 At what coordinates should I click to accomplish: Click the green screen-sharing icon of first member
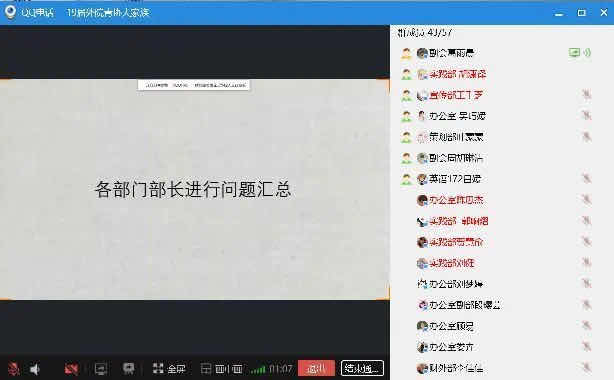coord(574,52)
